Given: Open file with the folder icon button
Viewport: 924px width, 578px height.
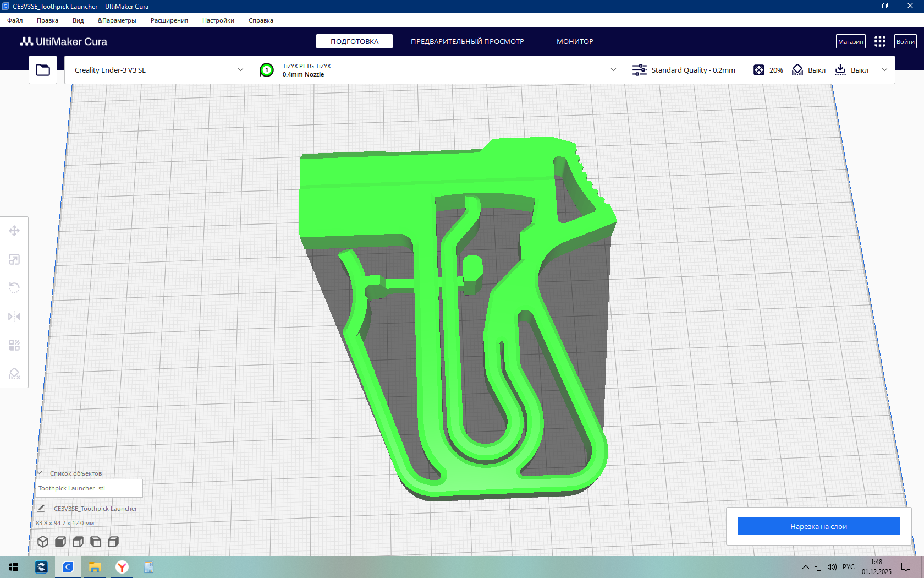Looking at the screenshot, I should (43, 70).
